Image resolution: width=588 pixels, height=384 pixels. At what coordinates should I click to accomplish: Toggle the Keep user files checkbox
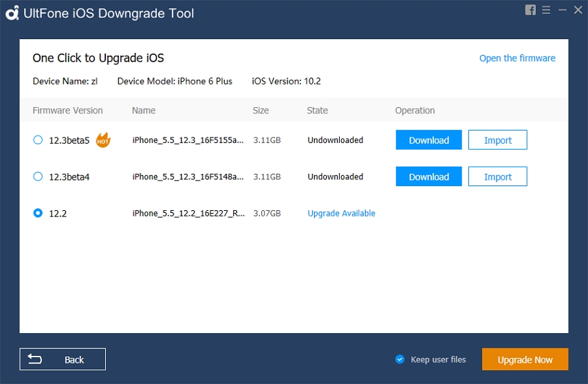pos(400,359)
